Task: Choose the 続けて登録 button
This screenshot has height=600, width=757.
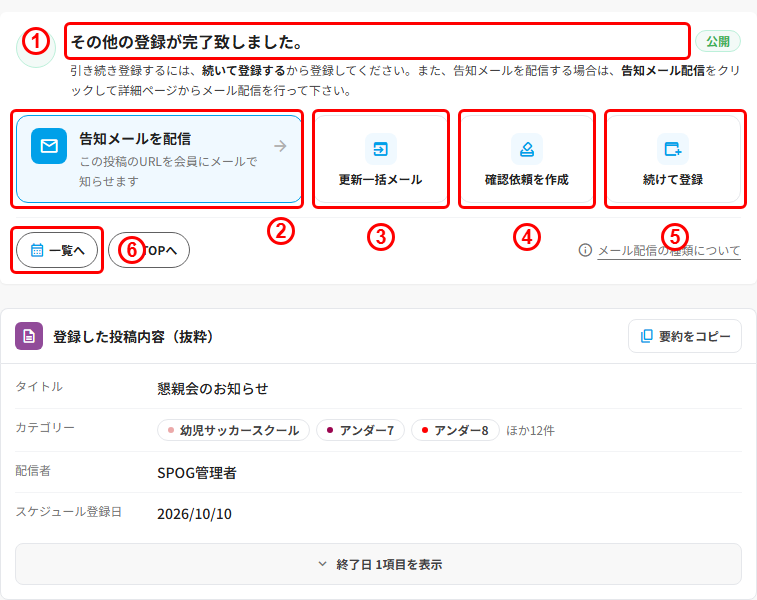Action: (x=673, y=159)
